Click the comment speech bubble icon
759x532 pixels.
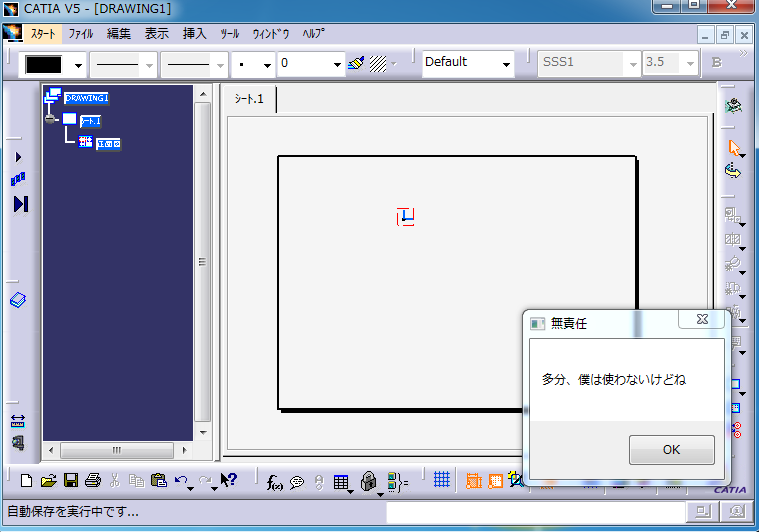pos(297,482)
